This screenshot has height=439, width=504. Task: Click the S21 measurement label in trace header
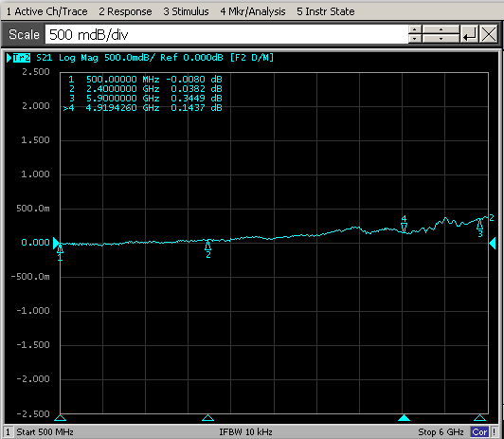coord(44,58)
